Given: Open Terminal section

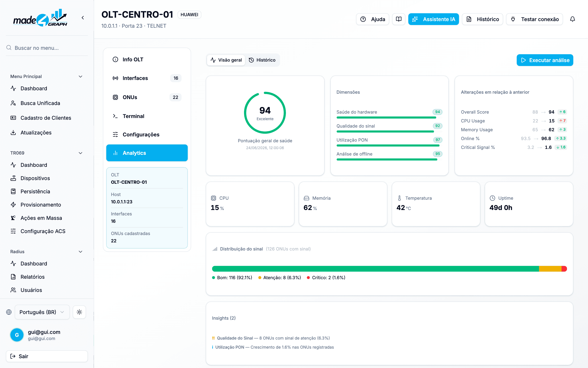Looking at the screenshot, I should point(147,116).
